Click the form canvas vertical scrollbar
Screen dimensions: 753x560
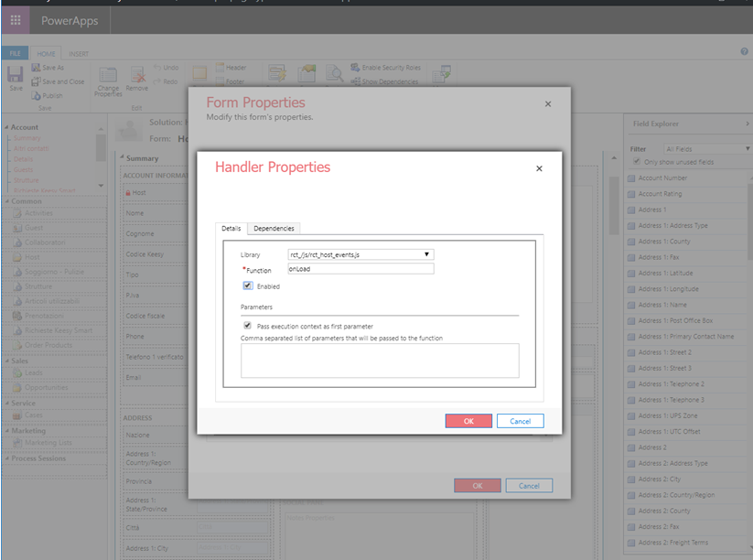[x=614, y=204]
